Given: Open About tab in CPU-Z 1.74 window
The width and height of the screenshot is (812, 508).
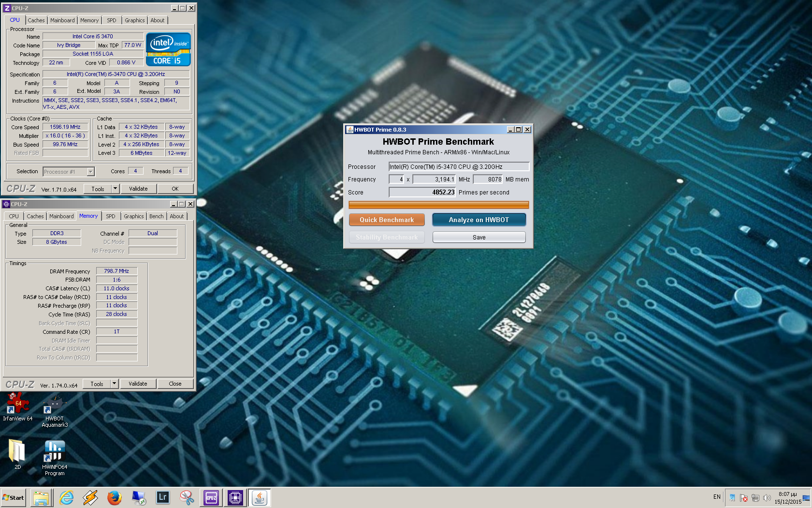Looking at the screenshot, I should [177, 216].
